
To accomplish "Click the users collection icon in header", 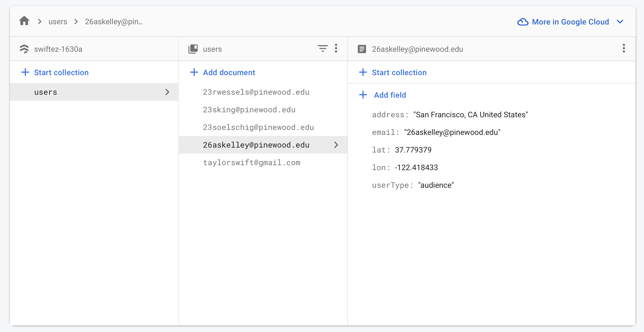I will [x=193, y=49].
